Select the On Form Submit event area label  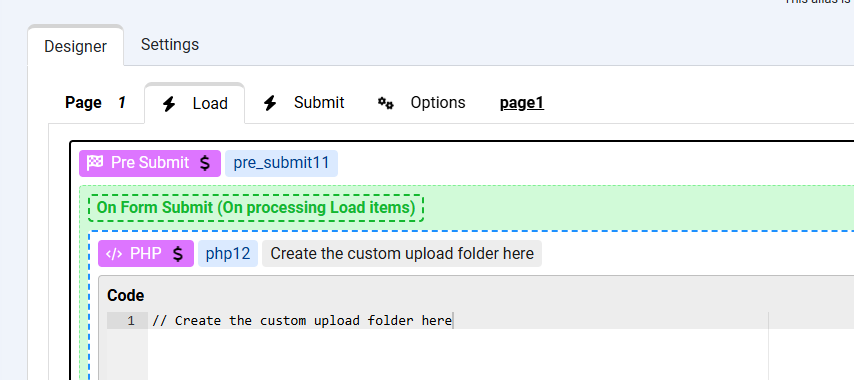pyautogui.click(x=256, y=208)
